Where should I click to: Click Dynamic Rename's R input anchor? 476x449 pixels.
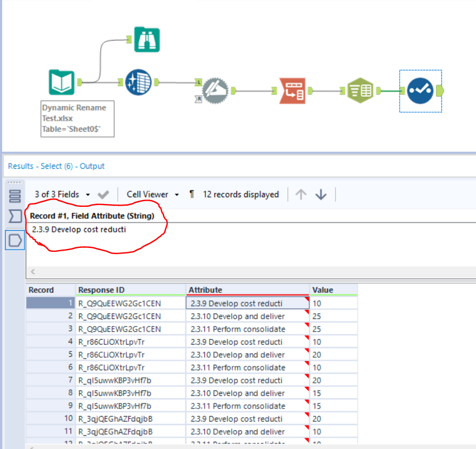pos(198,99)
